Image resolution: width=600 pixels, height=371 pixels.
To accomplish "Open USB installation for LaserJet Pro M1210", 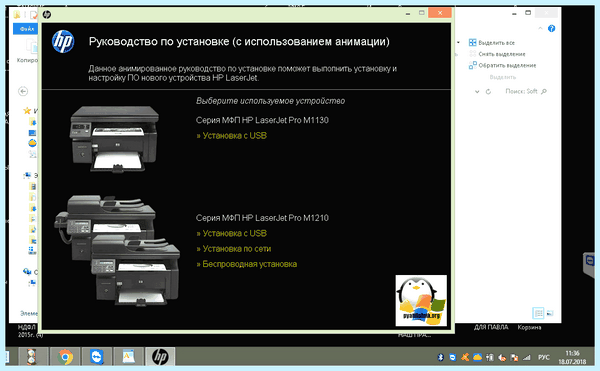I will (x=232, y=233).
